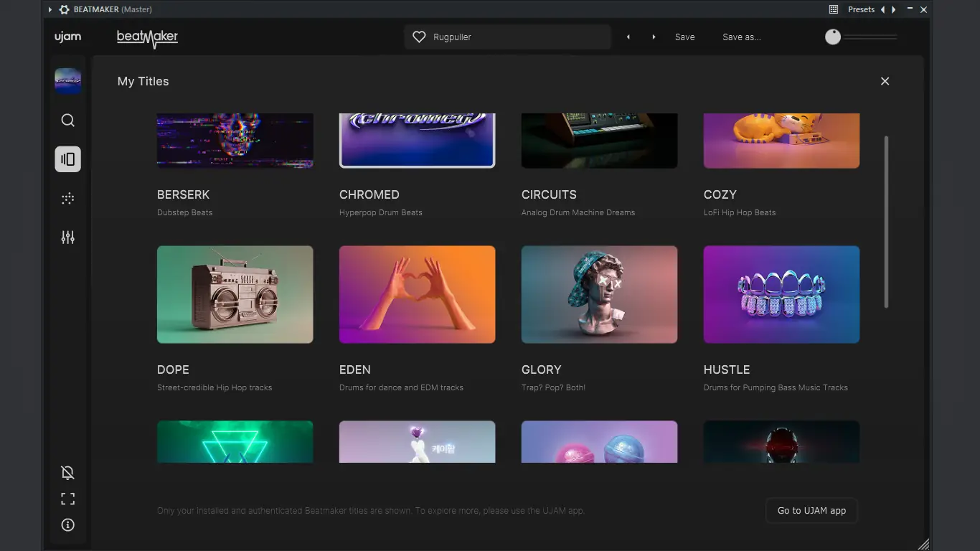The width and height of the screenshot is (980, 551).
Task: Click the Rugpuller preset name field
Action: 507,37
